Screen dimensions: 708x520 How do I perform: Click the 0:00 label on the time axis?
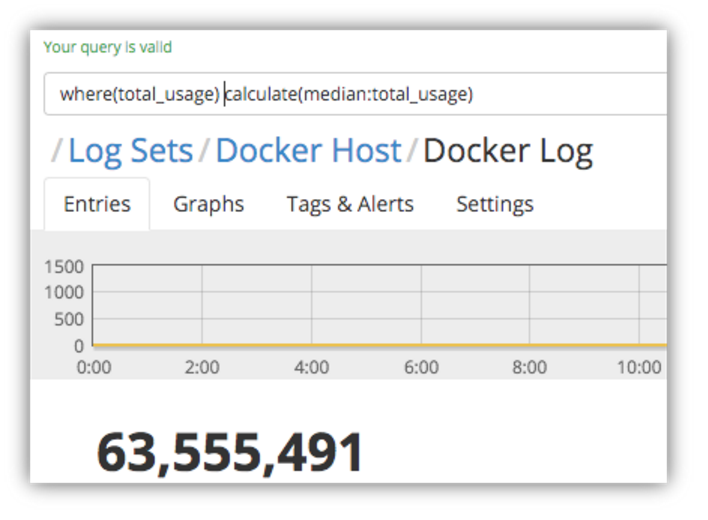coord(94,367)
